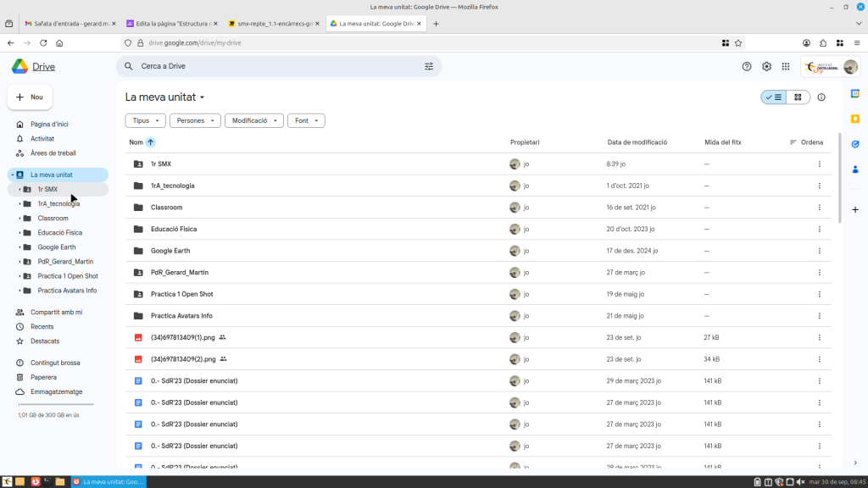Switch to the Safata d'entrada Gmail tab
868x488 pixels.
tap(66, 24)
